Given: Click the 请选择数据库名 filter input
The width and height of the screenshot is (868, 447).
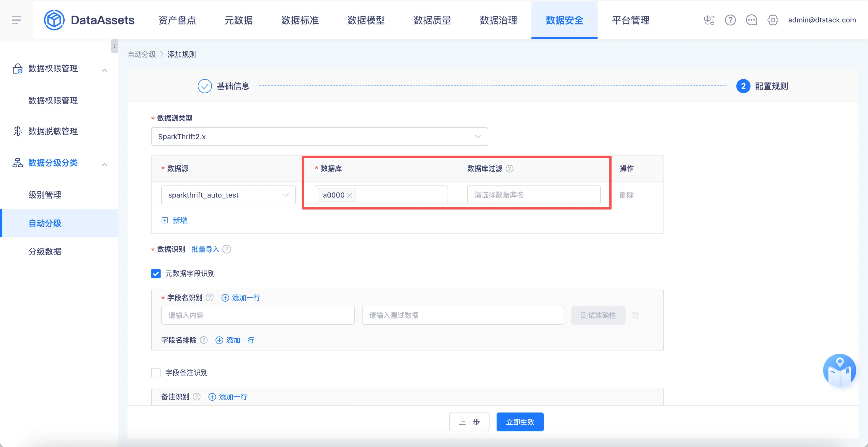Looking at the screenshot, I should [533, 195].
